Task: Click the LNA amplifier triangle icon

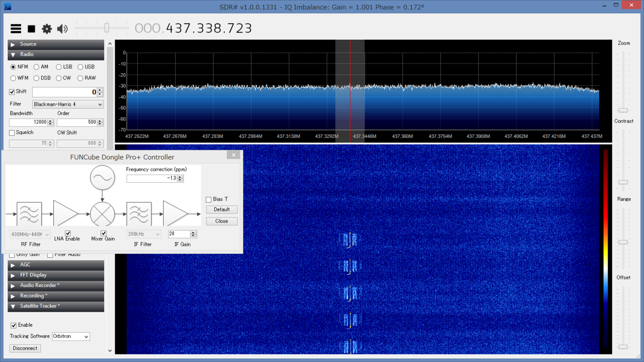Action: [x=66, y=214]
